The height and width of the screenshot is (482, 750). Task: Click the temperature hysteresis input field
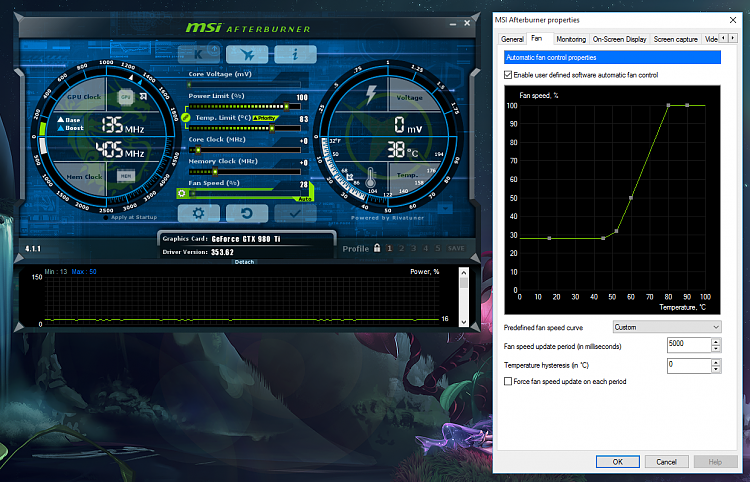(689, 366)
